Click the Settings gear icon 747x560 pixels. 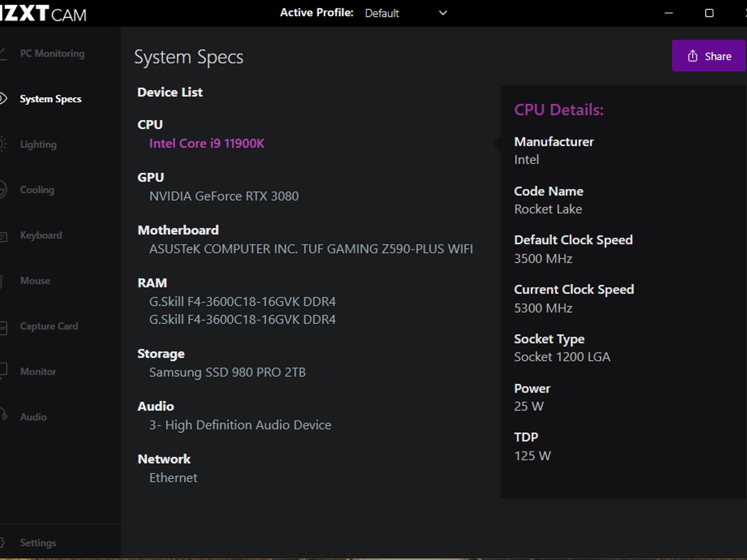2,542
